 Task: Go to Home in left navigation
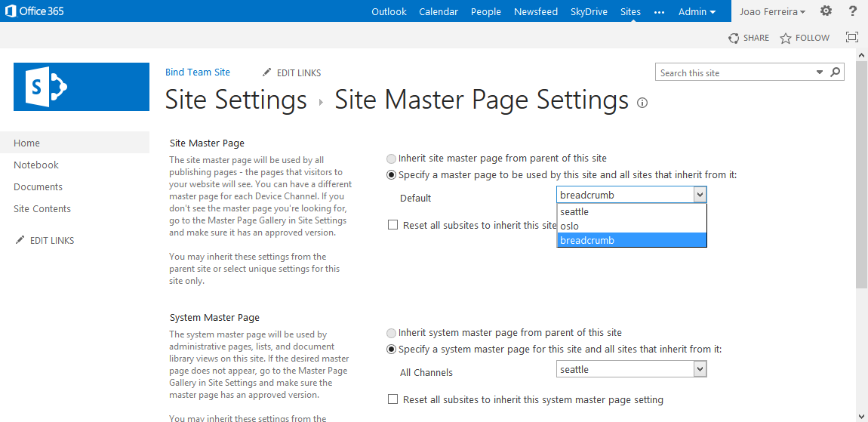coord(26,143)
